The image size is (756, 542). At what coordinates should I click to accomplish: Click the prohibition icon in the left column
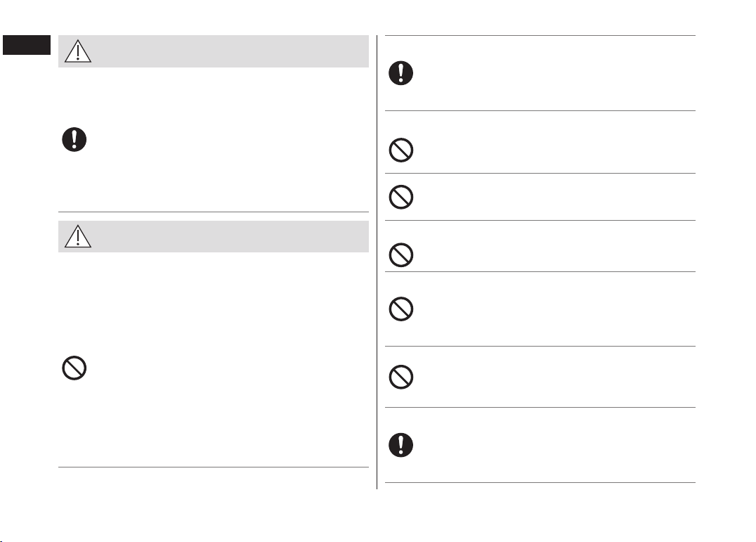point(74,368)
